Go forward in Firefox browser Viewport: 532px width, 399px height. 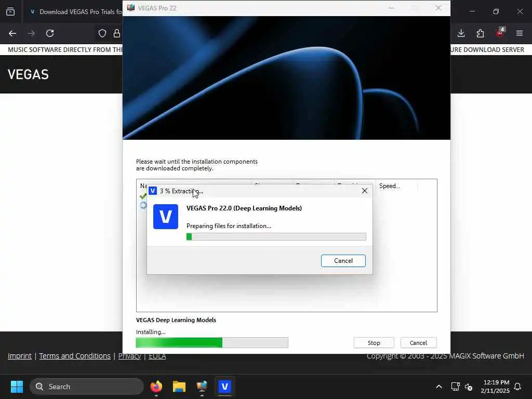31,33
